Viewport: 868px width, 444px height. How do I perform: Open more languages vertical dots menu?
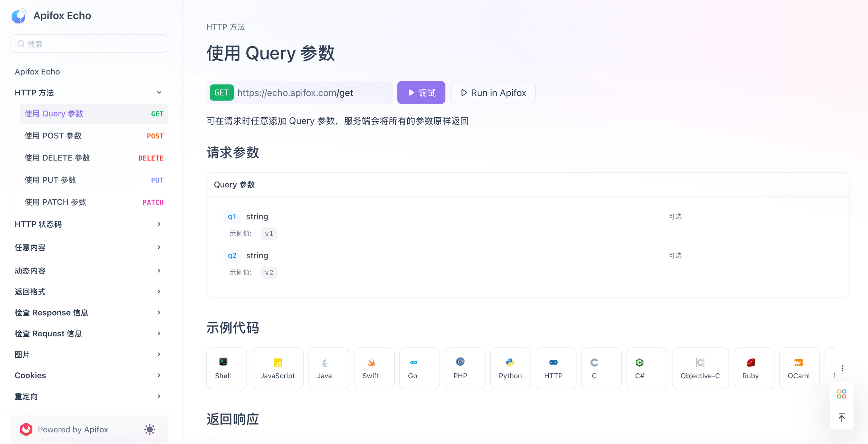pyautogui.click(x=842, y=368)
